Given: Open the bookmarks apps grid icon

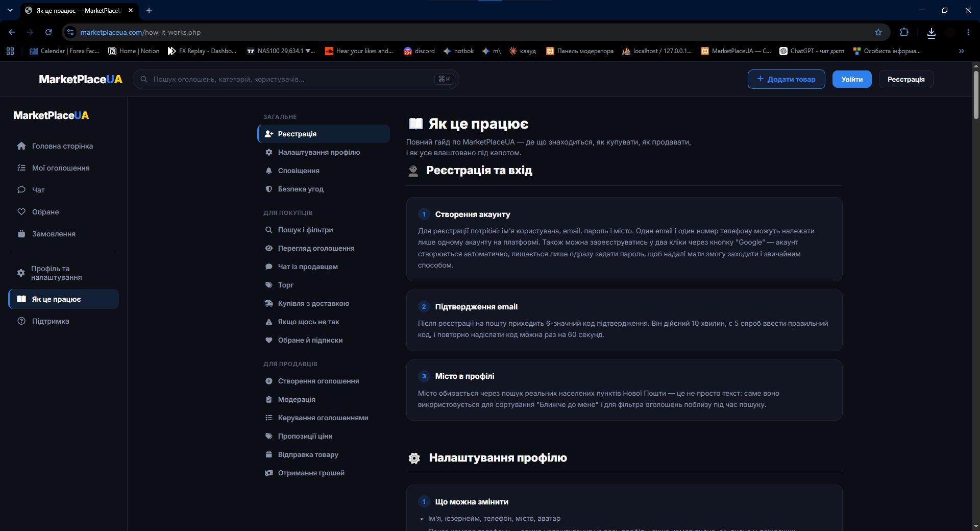Looking at the screenshot, I should coord(10,51).
